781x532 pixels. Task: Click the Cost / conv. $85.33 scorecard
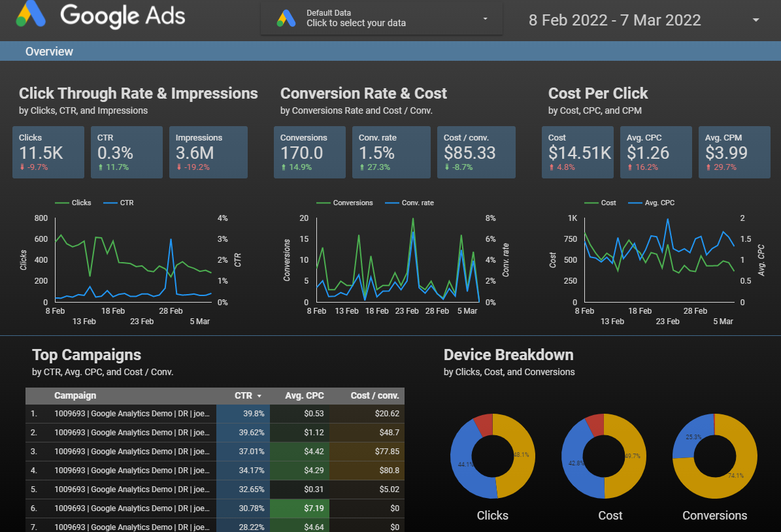476,152
